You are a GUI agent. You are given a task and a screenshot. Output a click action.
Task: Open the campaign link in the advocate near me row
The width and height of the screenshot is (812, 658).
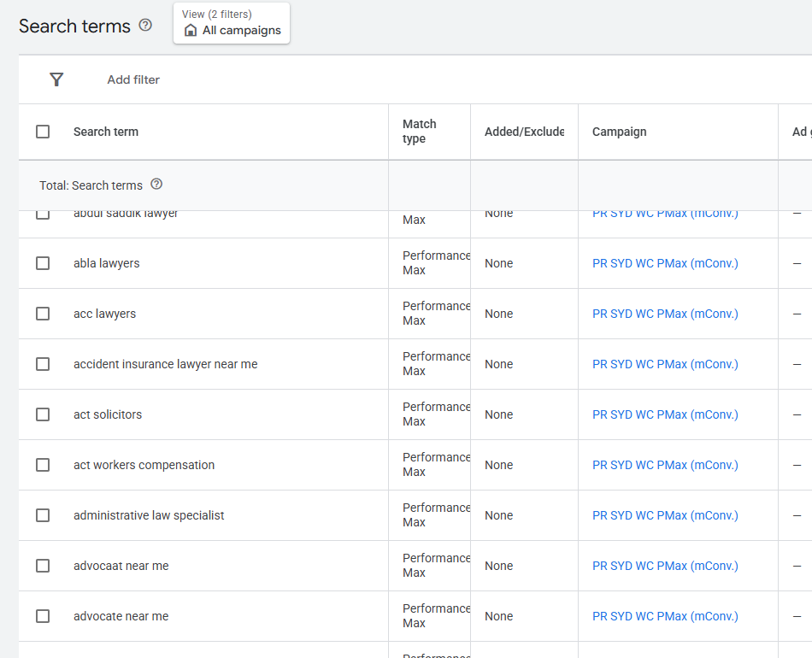pyautogui.click(x=665, y=615)
